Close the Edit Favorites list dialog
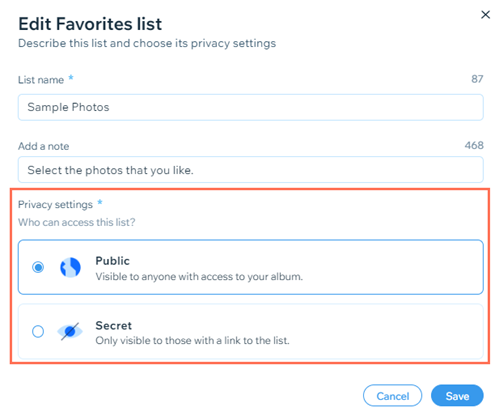This screenshot has height=412, width=499. point(485,15)
